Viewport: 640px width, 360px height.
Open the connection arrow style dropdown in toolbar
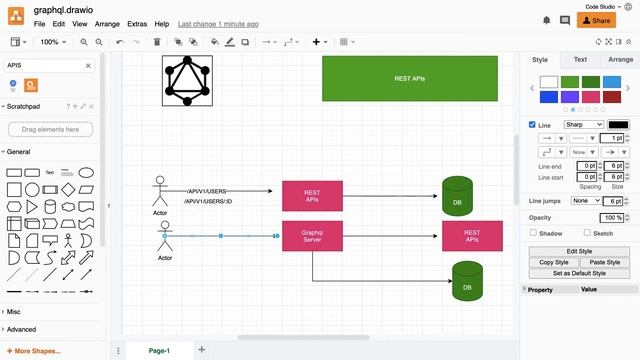[x=269, y=42]
